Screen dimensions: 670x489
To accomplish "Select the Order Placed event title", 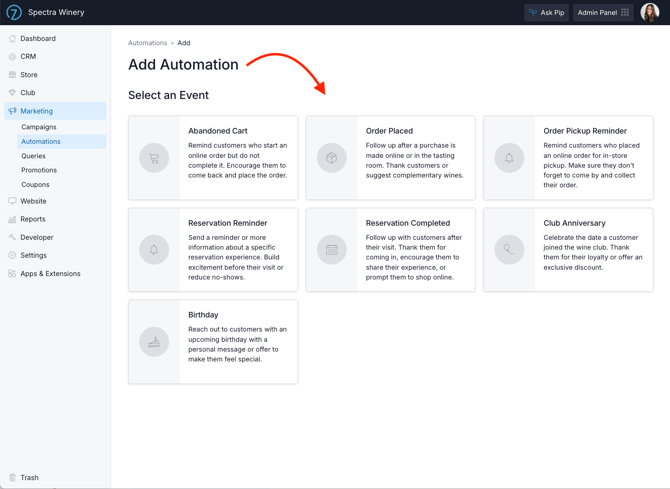I will tap(389, 131).
